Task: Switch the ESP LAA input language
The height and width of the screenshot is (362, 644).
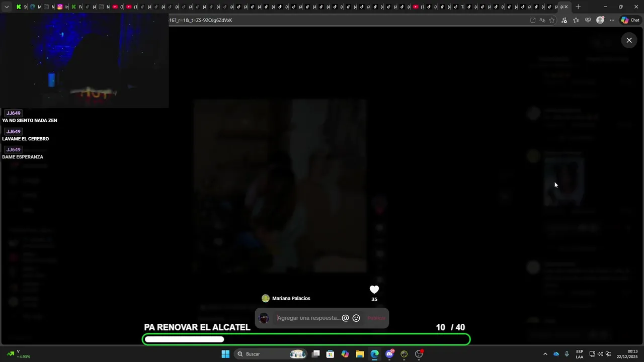Action: pyautogui.click(x=580, y=354)
